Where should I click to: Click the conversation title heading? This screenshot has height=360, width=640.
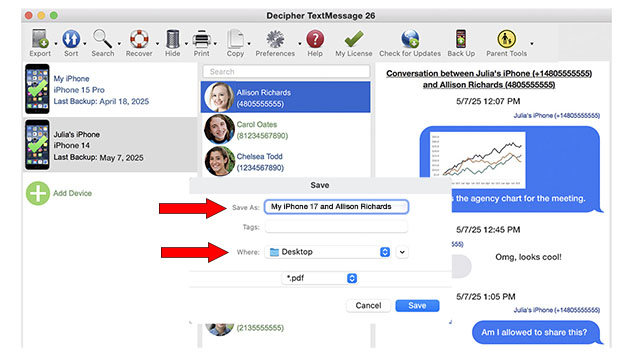pyautogui.click(x=489, y=79)
